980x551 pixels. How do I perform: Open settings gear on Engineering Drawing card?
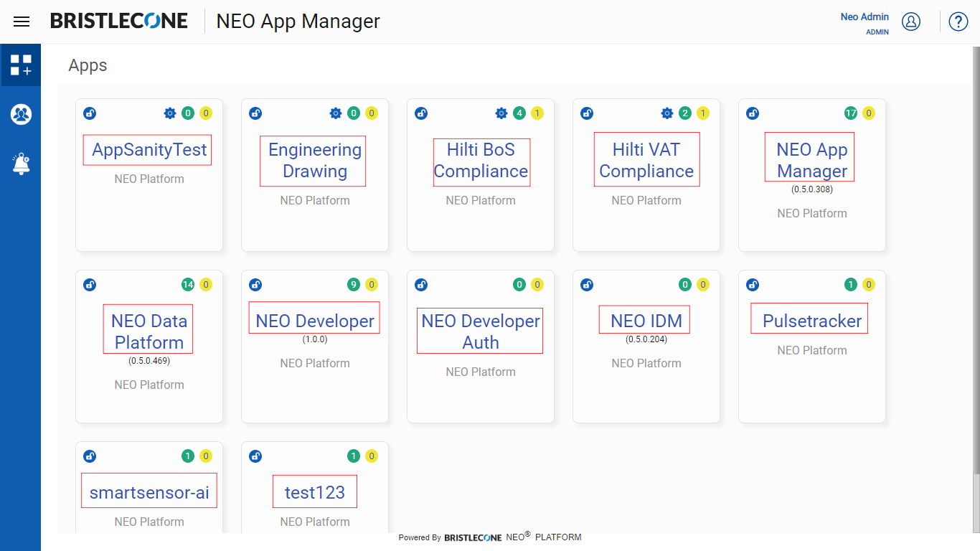[336, 113]
